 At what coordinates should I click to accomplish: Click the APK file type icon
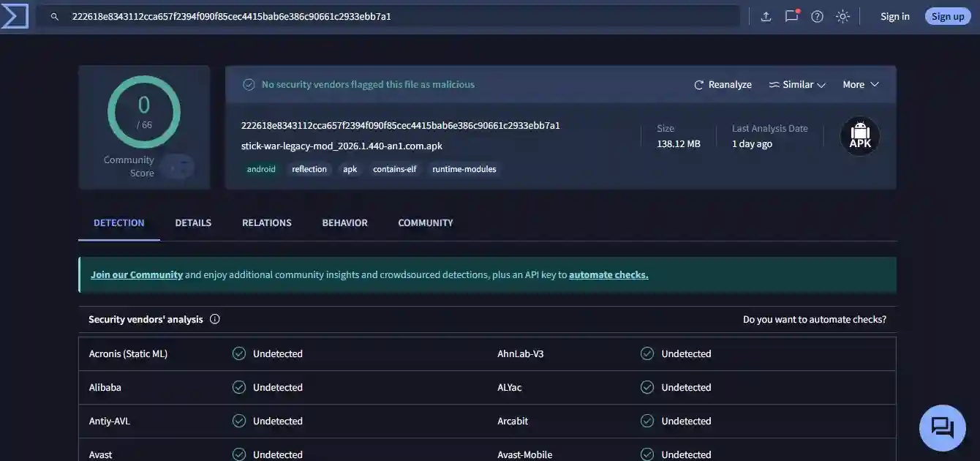coord(860,135)
